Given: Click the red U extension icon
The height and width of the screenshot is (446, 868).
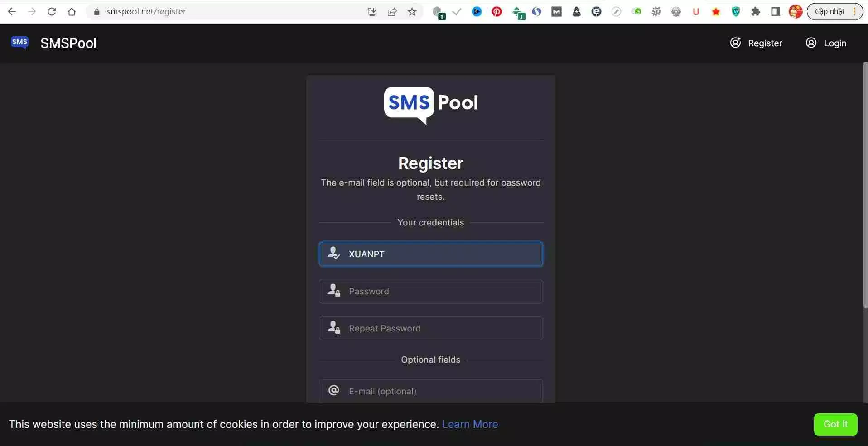Looking at the screenshot, I should (696, 12).
